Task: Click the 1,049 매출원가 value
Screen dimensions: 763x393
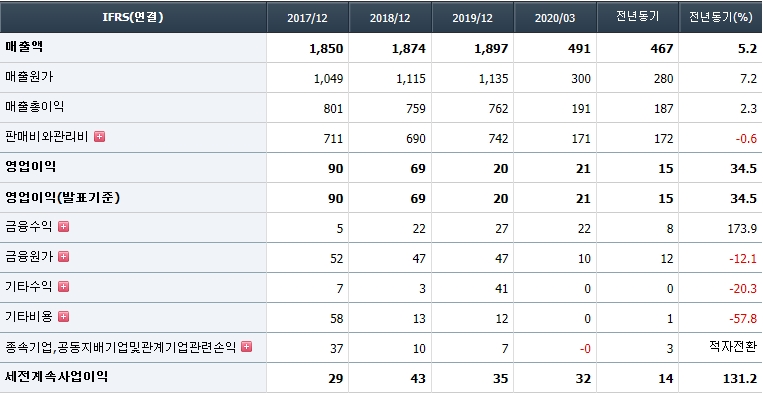Action: [328, 78]
